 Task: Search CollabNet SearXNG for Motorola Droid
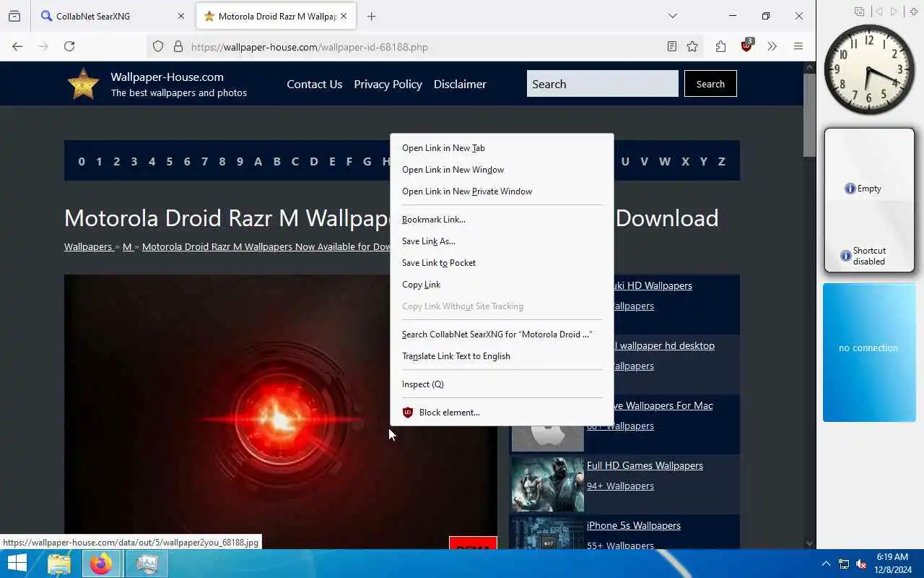[x=502, y=335]
